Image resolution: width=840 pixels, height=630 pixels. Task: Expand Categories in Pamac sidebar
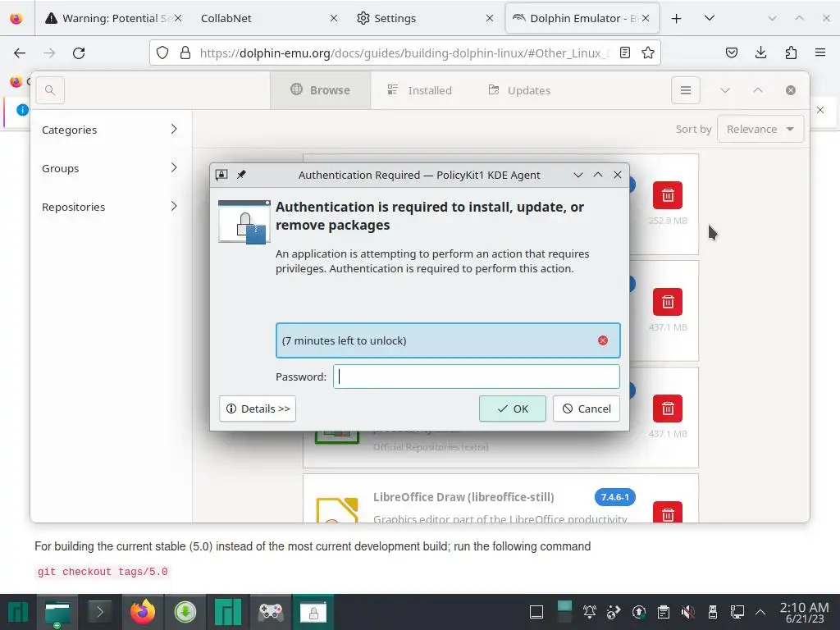coord(111,130)
